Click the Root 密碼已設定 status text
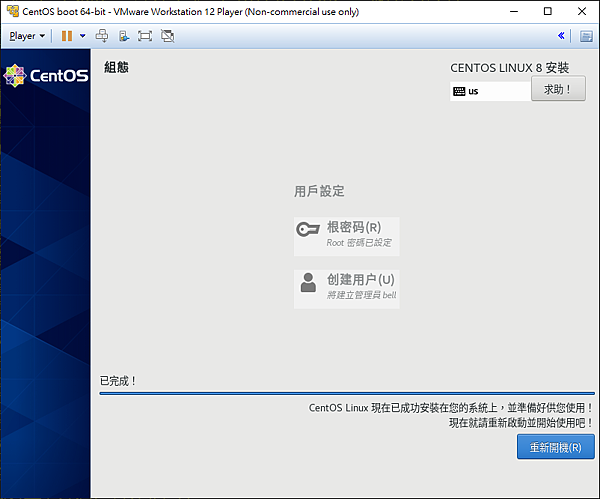The image size is (600, 499). coord(359,243)
